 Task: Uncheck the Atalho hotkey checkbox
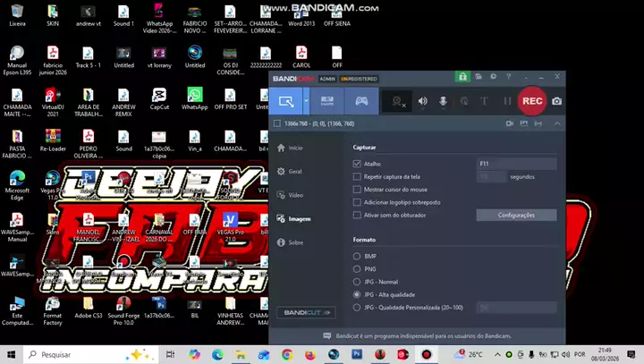358,165
